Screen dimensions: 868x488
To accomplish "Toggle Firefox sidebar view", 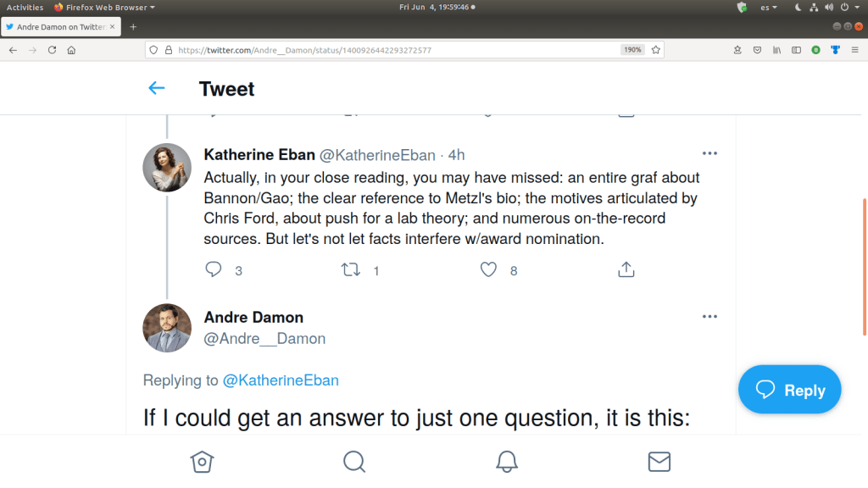I will [x=796, y=50].
